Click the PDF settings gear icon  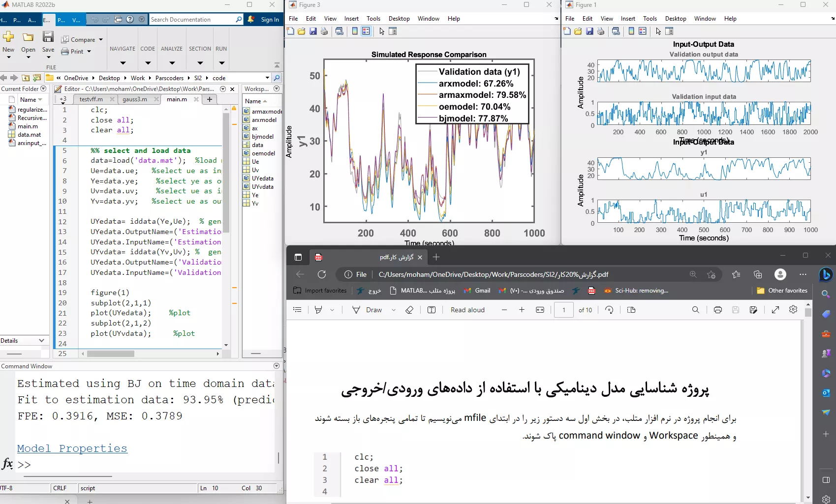[x=793, y=310]
